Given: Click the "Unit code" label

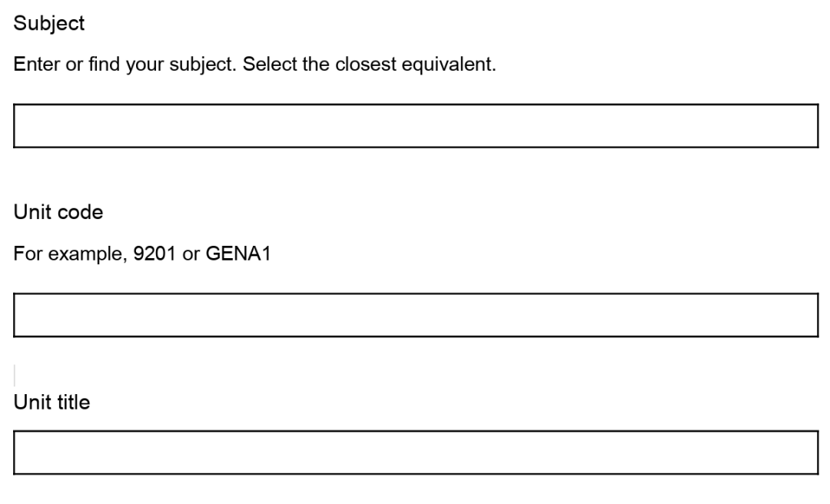Looking at the screenshot, I should pyautogui.click(x=58, y=213).
